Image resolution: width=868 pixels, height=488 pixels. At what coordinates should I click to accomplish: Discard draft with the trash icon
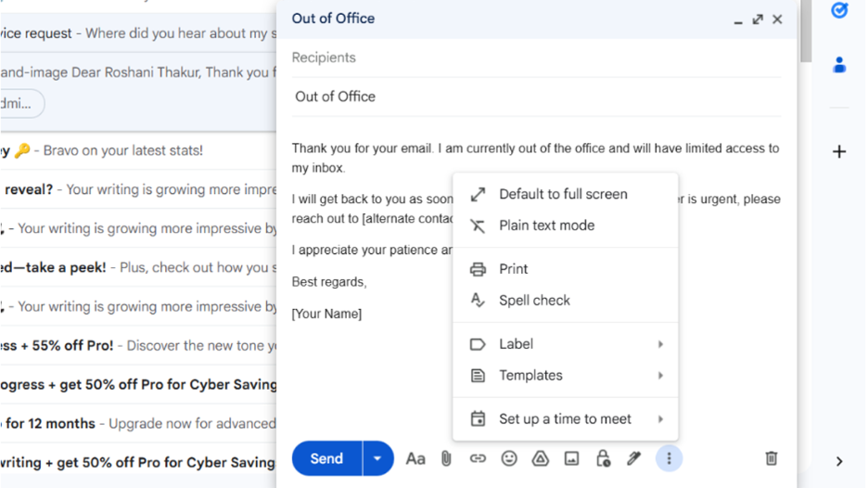point(771,458)
